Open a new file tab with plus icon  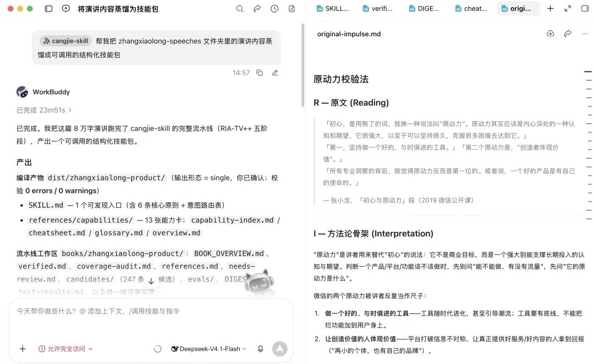(551, 8)
